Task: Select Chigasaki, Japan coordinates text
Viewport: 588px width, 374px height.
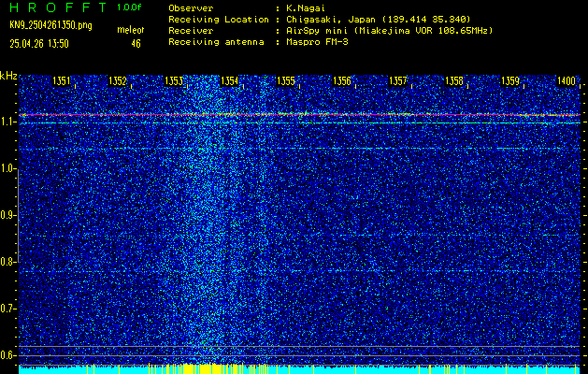Action: pyautogui.click(x=379, y=19)
